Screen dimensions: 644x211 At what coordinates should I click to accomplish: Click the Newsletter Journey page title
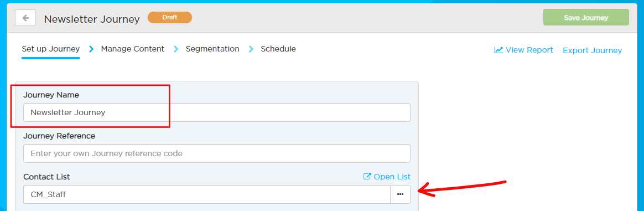click(x=92, y=19)
